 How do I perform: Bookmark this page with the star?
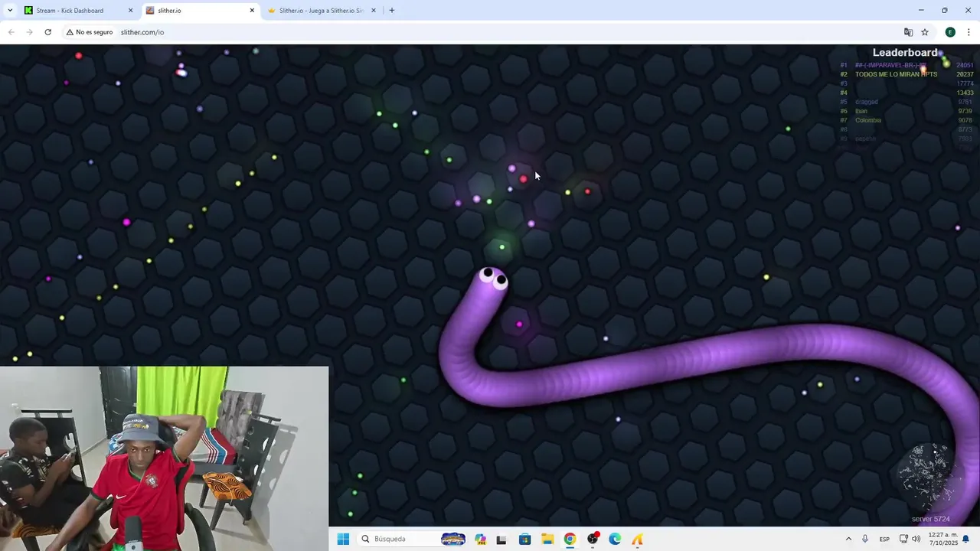[925, 32]
